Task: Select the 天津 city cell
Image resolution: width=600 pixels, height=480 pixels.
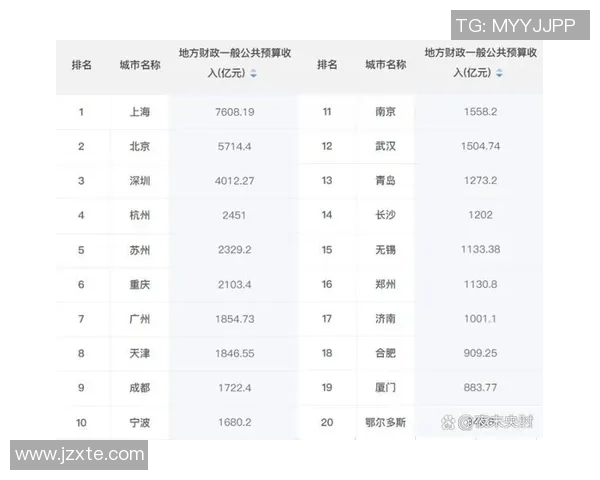Action: click(x=140, y=354)
